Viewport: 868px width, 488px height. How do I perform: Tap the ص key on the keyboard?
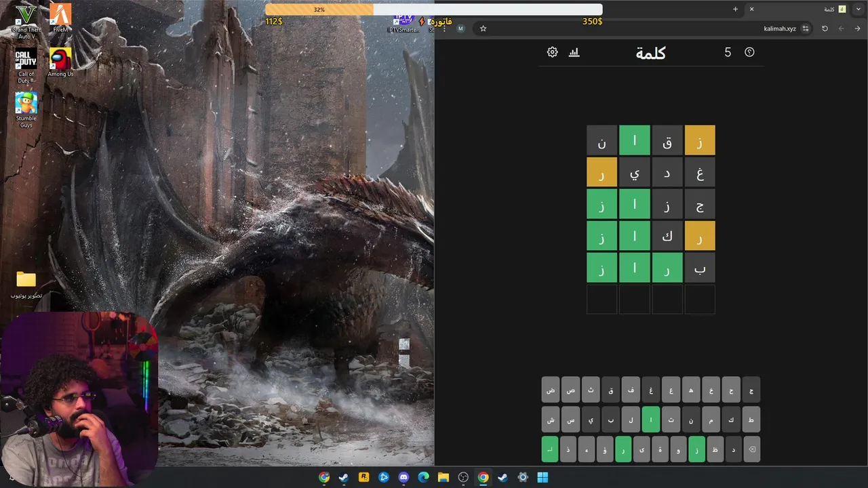(x=571, y=390)
